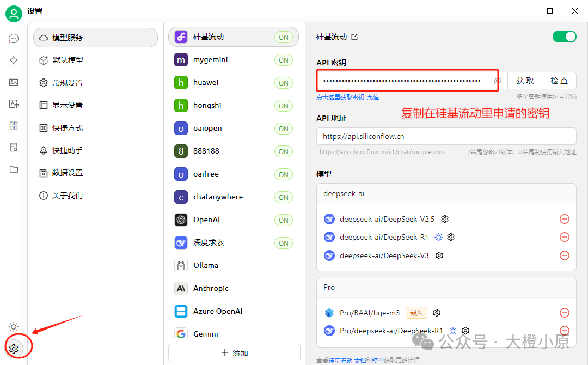588x365 pixels.
Task: Open the translate tool
Action: point(14,104)
